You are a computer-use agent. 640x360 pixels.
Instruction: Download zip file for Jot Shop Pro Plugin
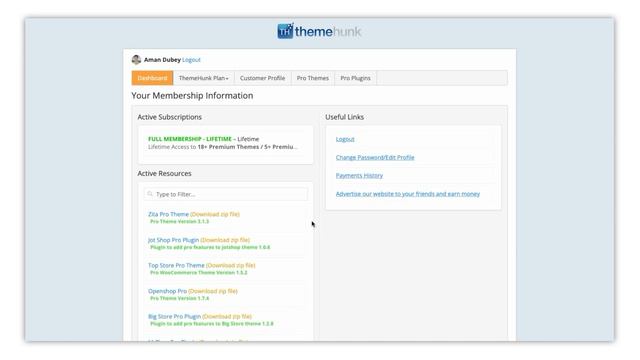[225, 240]
